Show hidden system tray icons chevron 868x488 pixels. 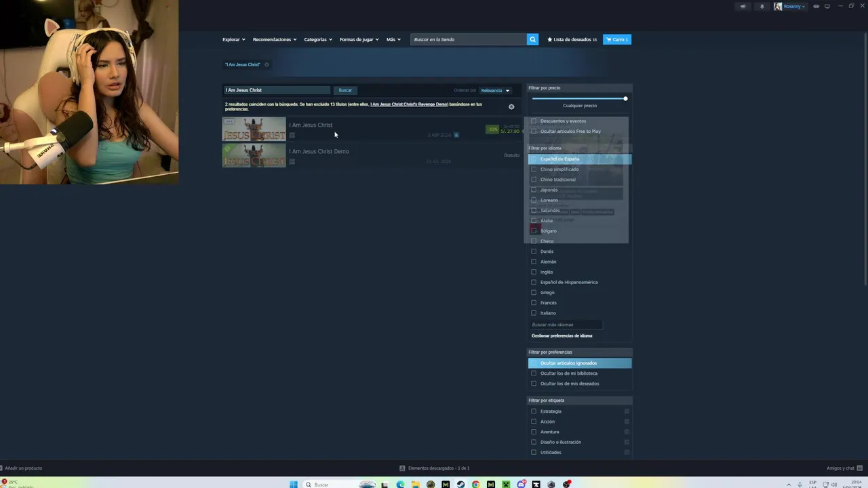pos(789,484)
